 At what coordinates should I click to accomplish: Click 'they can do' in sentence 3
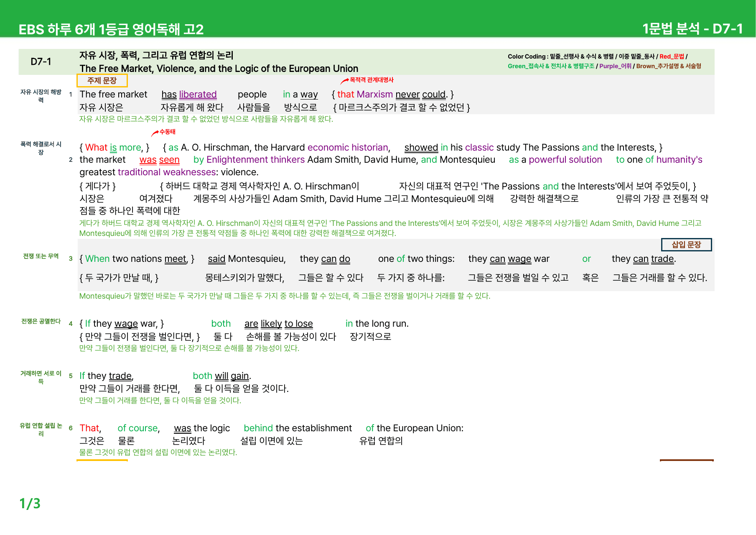(325, 259)
